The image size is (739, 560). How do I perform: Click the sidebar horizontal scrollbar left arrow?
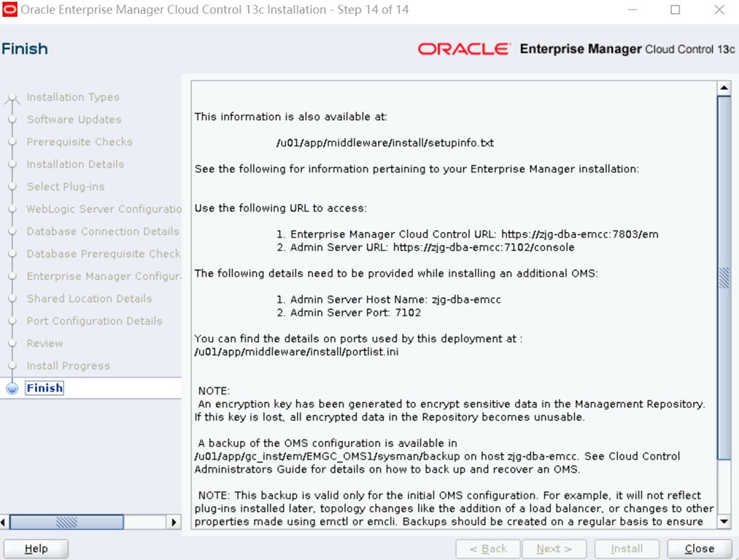[4, 522]
